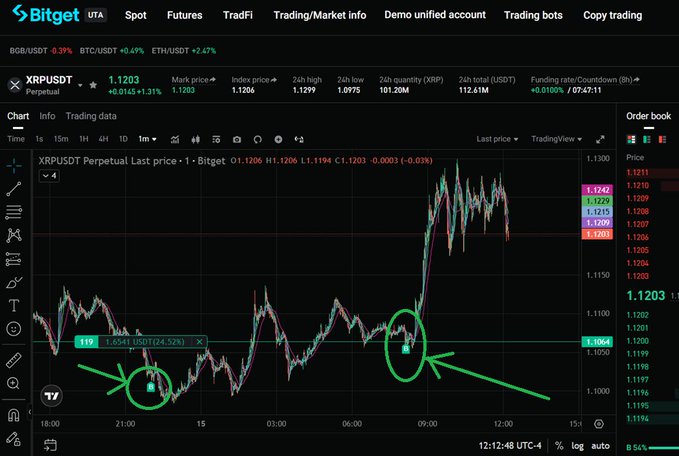Open BGB/USDT ticker link
This screenshot has width=679, height=456.
point(41,51)
